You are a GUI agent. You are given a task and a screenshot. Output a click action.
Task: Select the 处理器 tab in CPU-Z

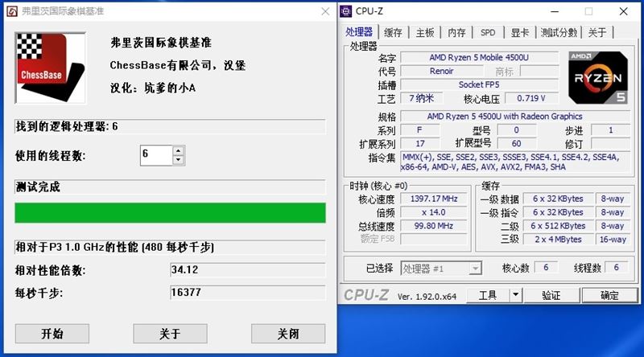(x=359, y=32)
